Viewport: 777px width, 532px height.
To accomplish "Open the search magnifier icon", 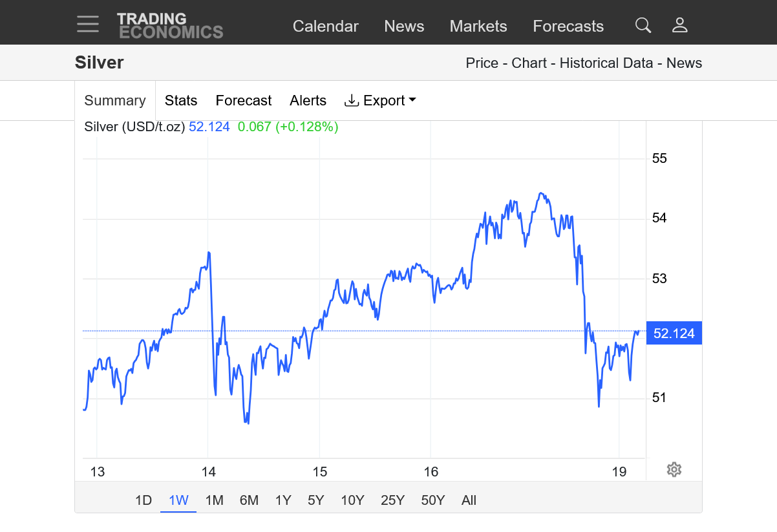I will [643, 25].
